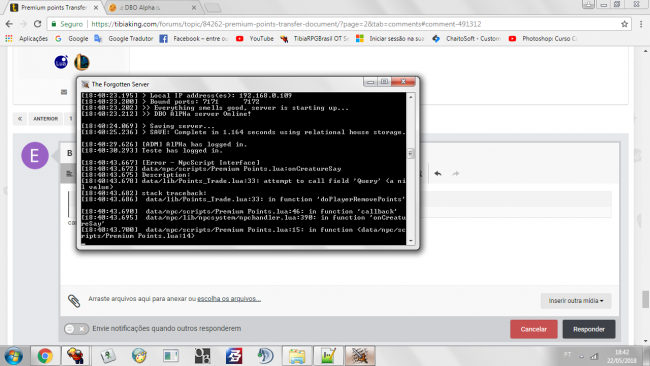Close the DBO Alpha tab
This screenshot has width=650, height=366.
click(194, 7)
